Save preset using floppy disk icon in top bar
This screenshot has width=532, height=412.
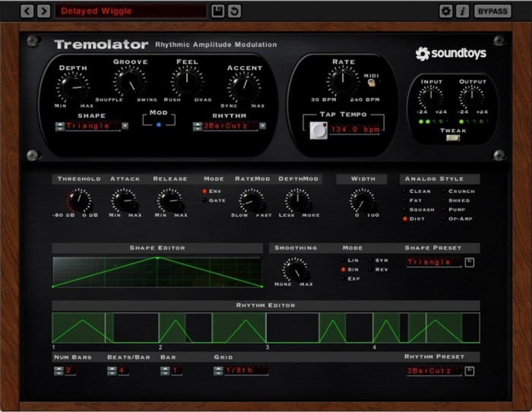click(x=218, y=11)
